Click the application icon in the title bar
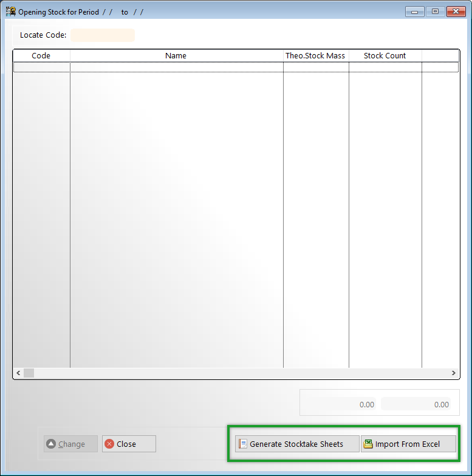Screen dimensions: 472x476 pyautogui.click(x=11, y=12)
